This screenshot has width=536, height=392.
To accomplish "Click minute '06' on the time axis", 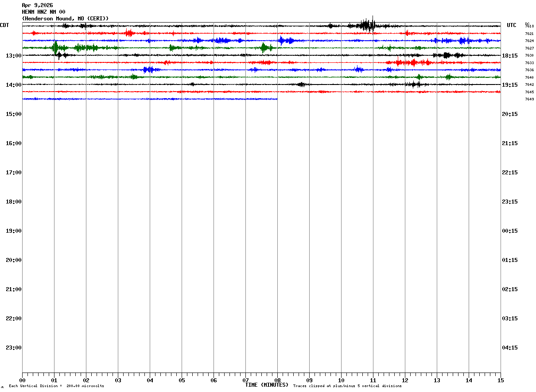I will click(x=214, y=380).
